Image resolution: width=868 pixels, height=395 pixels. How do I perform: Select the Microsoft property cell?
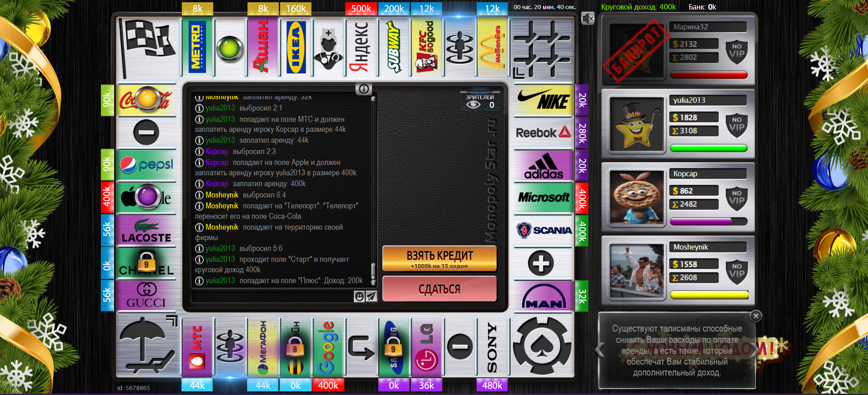[543, 198]
